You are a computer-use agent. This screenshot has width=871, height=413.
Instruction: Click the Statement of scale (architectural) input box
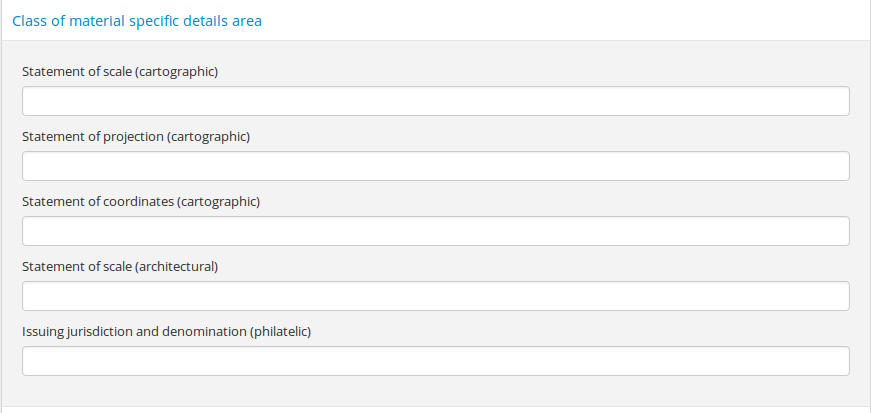(x=435, y=296)
